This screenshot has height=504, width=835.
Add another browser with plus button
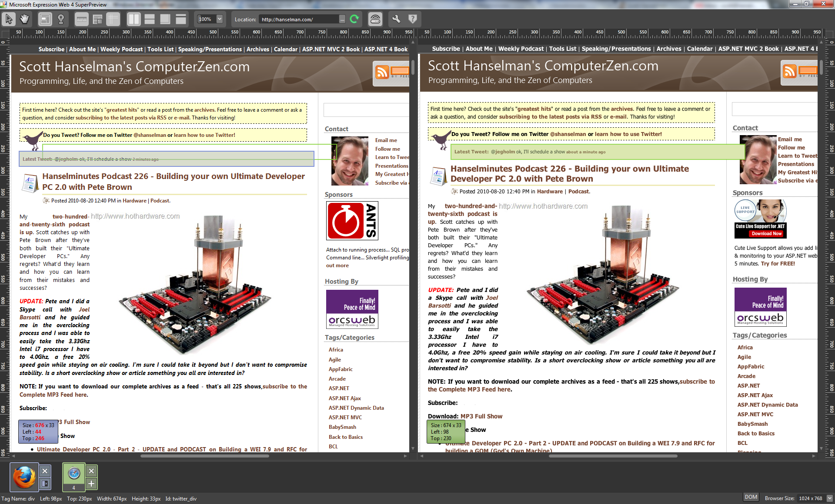tap(91, 483)
